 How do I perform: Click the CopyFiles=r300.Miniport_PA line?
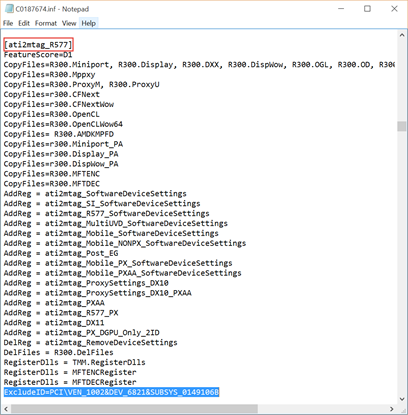click(63, 144)
